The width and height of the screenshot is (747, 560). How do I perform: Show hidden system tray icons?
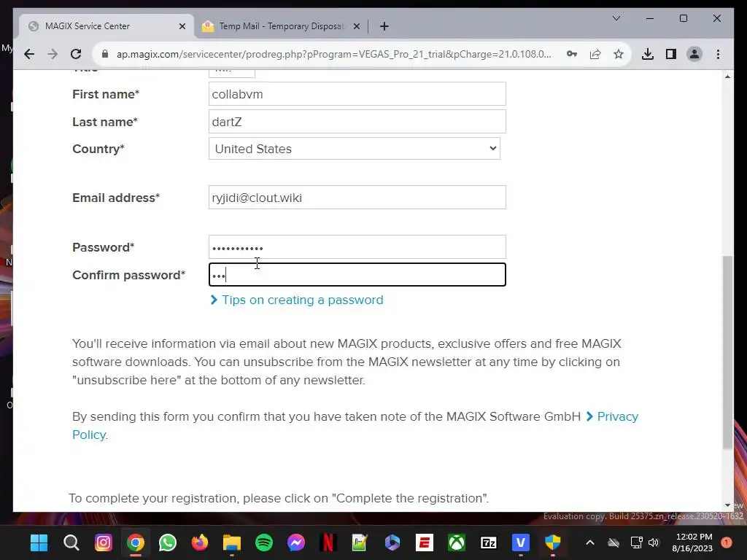[x=589, y=542]
